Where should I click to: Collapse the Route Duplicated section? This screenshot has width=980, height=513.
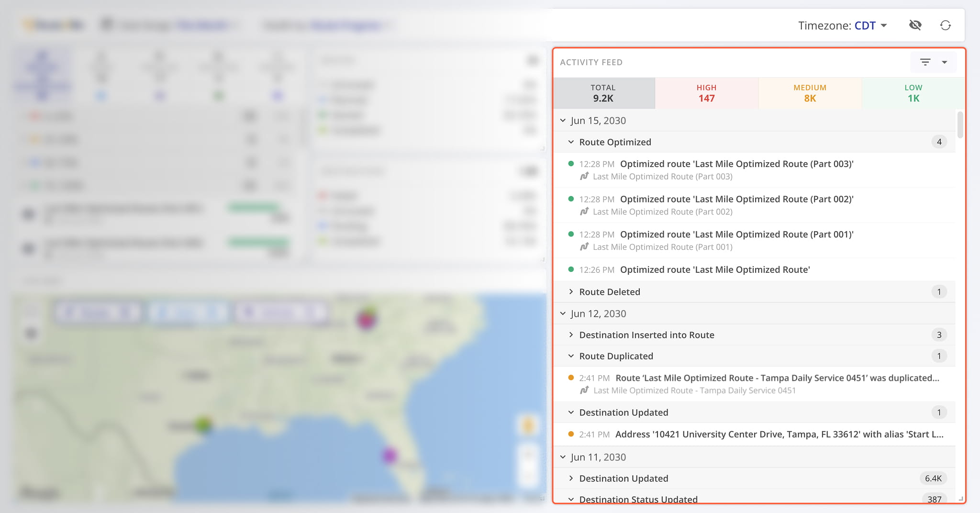point(571,356)
